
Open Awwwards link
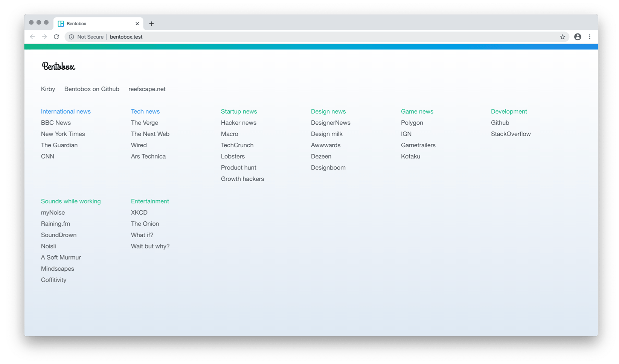pyautogui.click(x=326, y=145)
